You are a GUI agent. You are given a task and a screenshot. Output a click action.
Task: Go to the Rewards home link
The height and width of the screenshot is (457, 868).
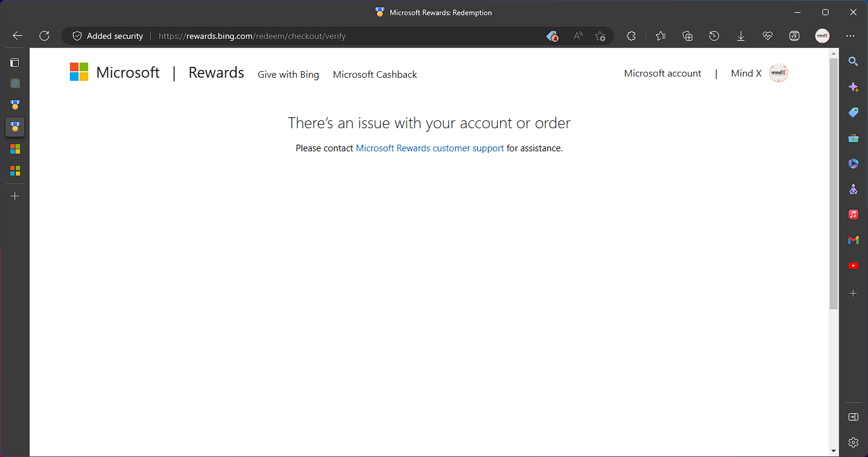click(x=216, y=73)
